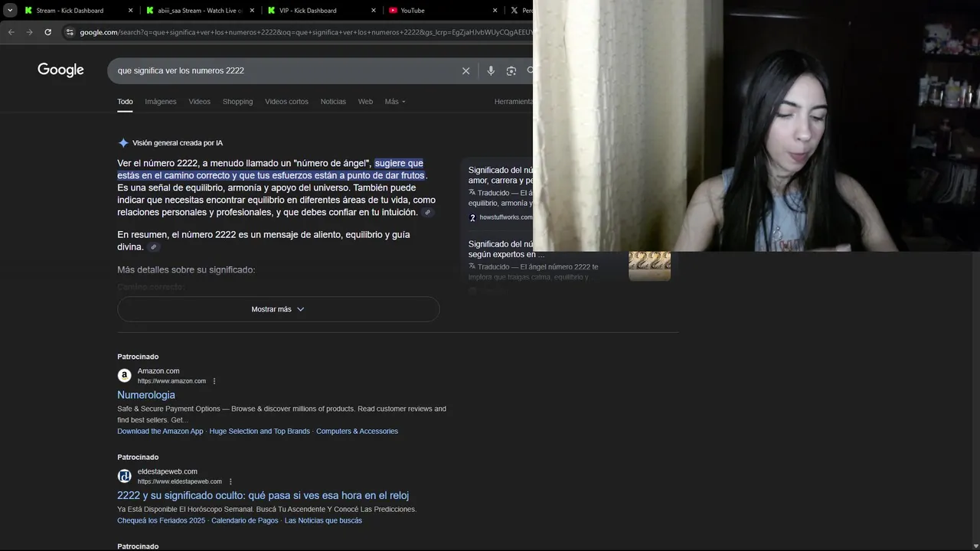Click the Google logo
Screen dimensions: 980x551
click(x=60, y=70)
